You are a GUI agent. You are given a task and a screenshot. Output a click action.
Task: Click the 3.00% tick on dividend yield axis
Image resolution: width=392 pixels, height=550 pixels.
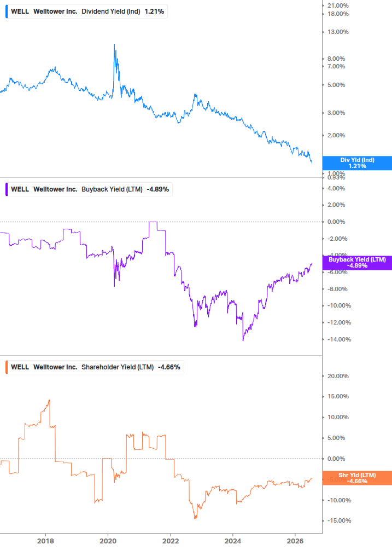tap(336, 113)
